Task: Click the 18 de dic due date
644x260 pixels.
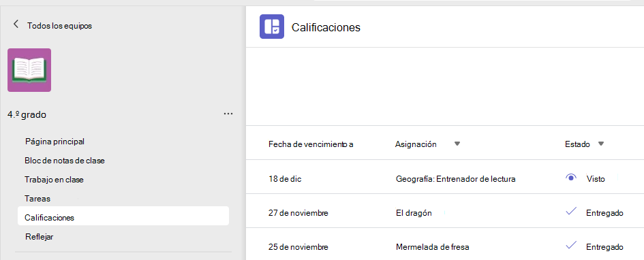Action: click(x=285, y=179)
